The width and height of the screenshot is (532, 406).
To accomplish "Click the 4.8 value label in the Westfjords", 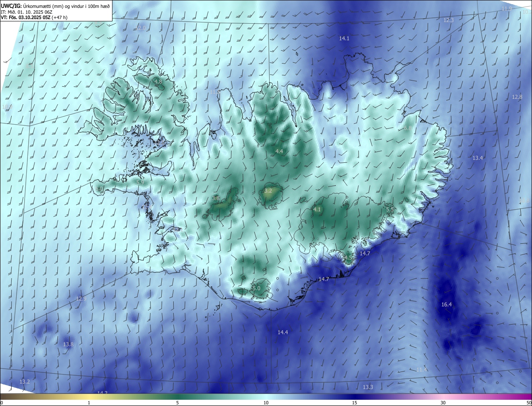I will click(158, 82).
